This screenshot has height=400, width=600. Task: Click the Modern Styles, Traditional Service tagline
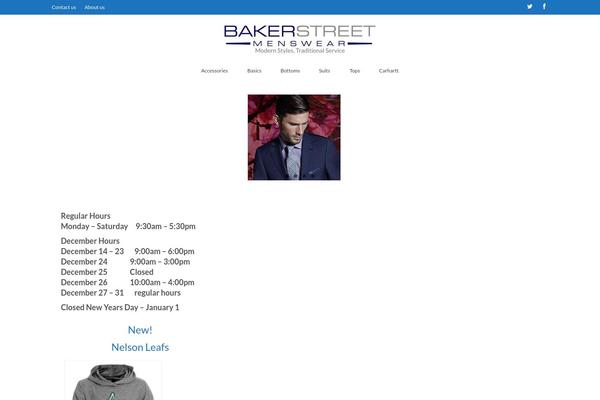[x=300, y=51]
